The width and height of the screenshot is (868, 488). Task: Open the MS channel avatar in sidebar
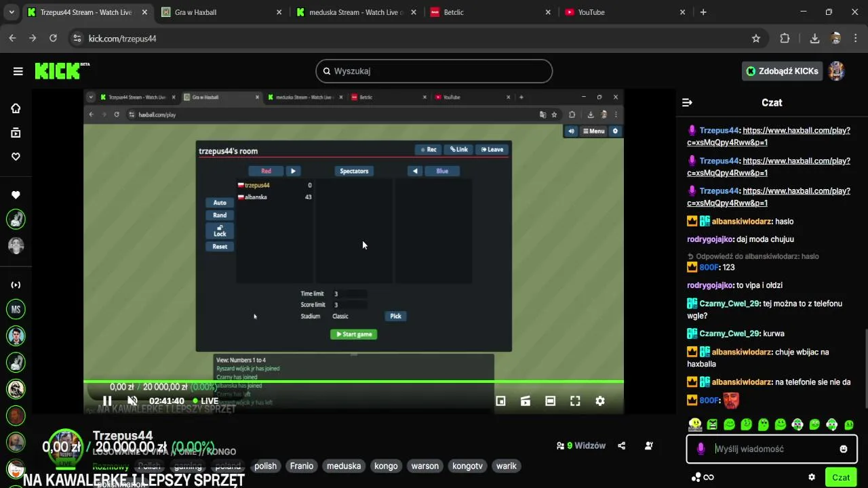tap(16, 310)
